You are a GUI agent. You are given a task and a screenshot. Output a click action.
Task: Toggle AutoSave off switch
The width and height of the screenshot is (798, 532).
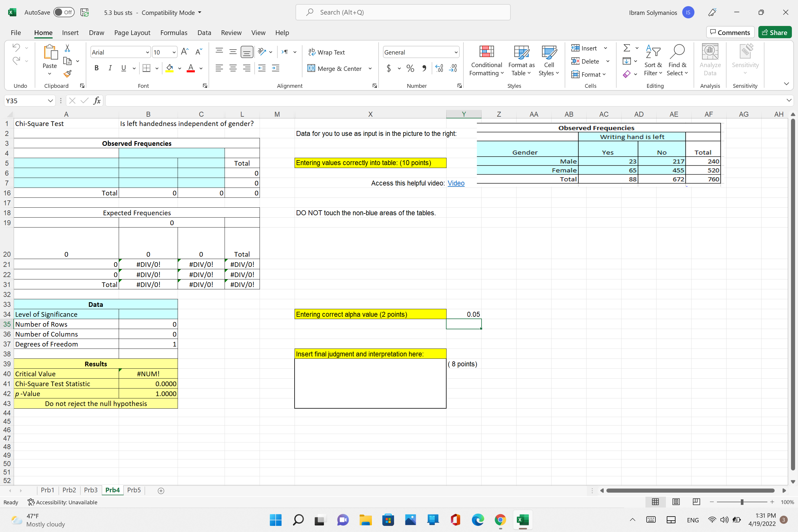(x=64, y=12)
